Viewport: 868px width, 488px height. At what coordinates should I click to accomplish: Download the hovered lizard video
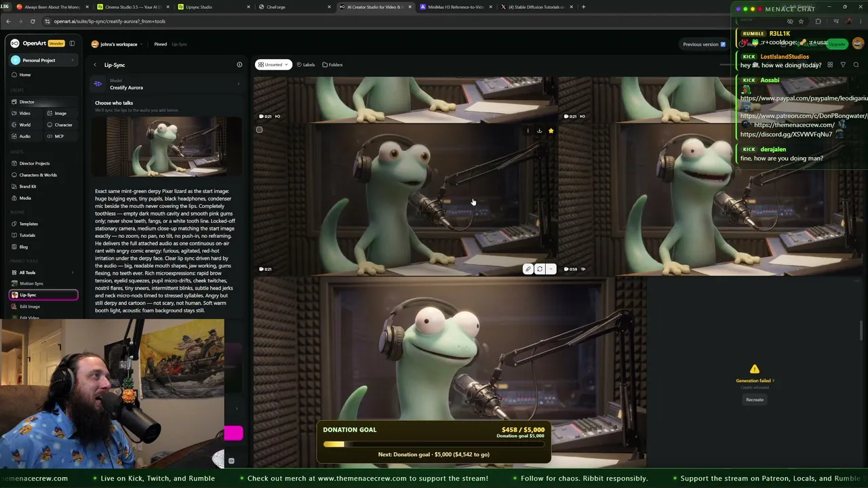pos(539,131)
